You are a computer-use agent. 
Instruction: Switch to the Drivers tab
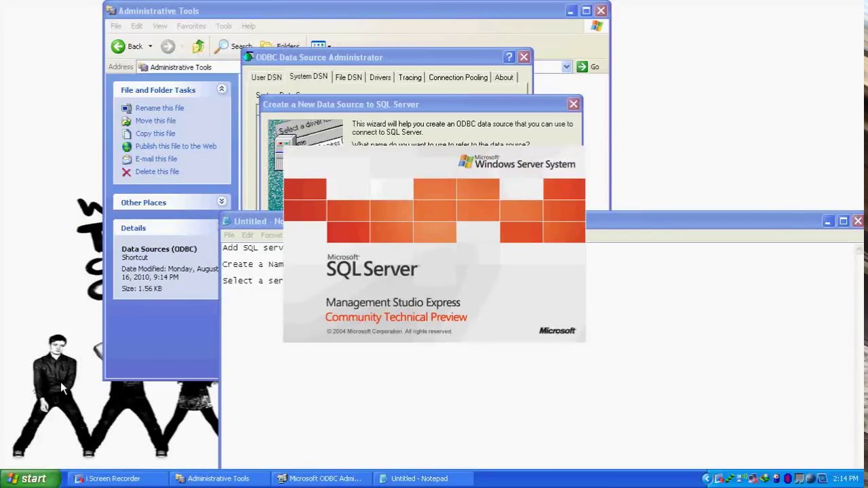[380, 77]
